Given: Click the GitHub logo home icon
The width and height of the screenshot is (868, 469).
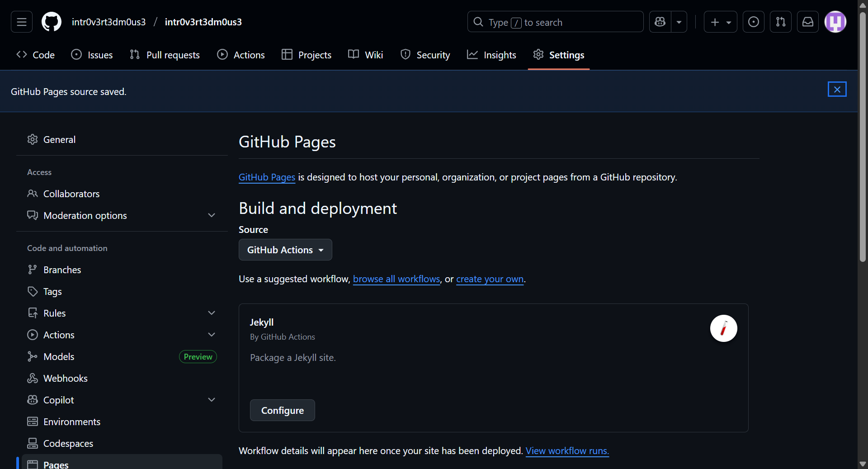Looking at the screenshot, I should [x=51, y=22].
